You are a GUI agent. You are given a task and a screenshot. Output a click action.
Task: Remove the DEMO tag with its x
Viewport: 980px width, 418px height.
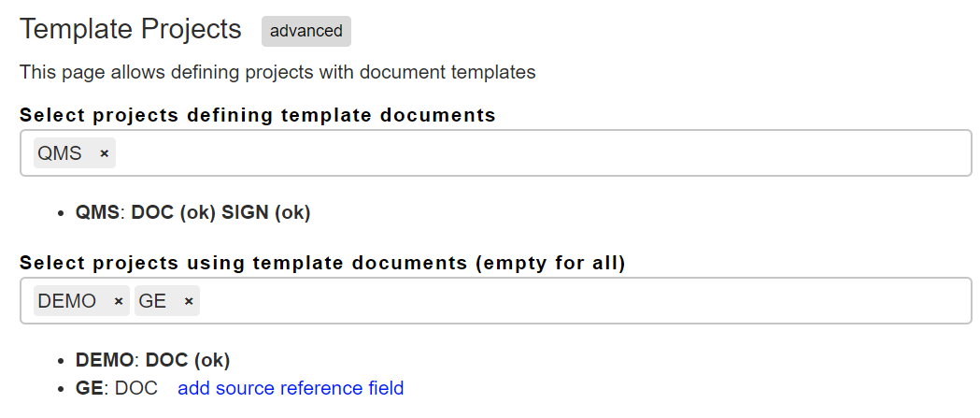click(x=119, y=302)
